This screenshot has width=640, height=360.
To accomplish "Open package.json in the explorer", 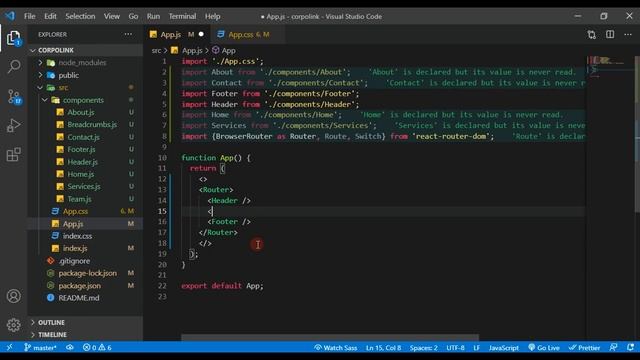I will pyautogui.click(x=85, y=286).
